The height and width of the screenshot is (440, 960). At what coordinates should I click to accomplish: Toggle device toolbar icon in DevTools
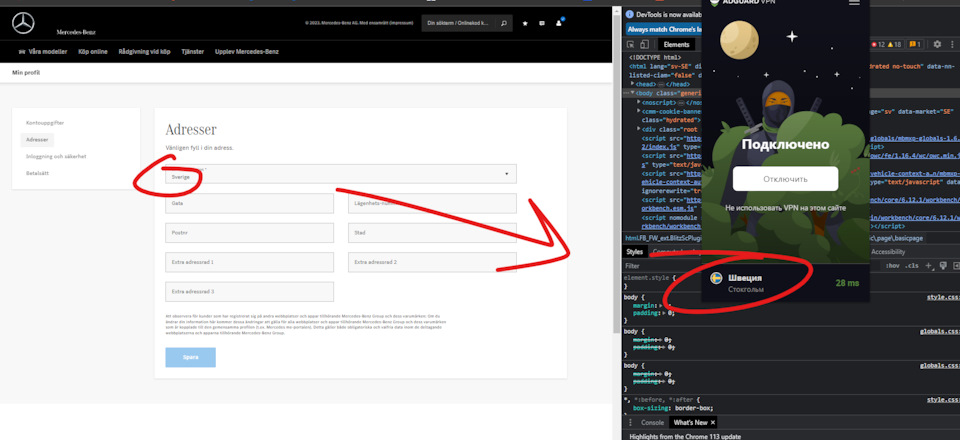click(x=643, y=45)
